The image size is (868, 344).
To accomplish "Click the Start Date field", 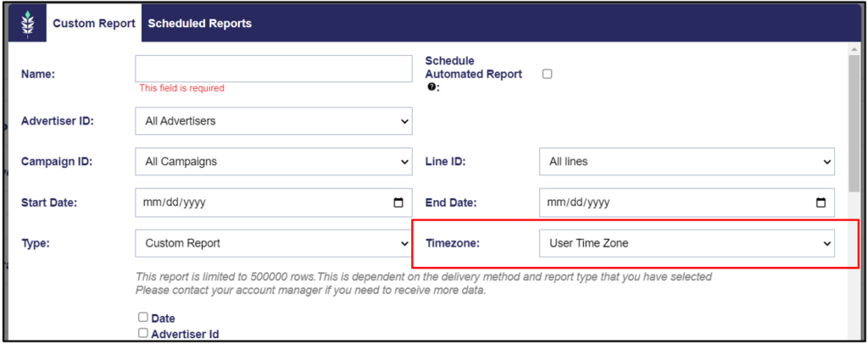I will [274, 203].
